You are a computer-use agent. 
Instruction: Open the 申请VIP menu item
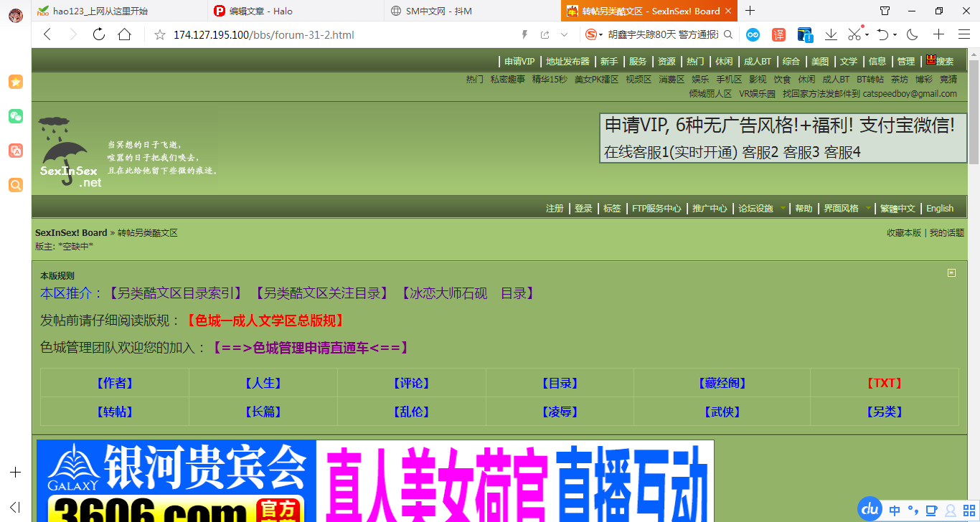[x=519, y=62]
